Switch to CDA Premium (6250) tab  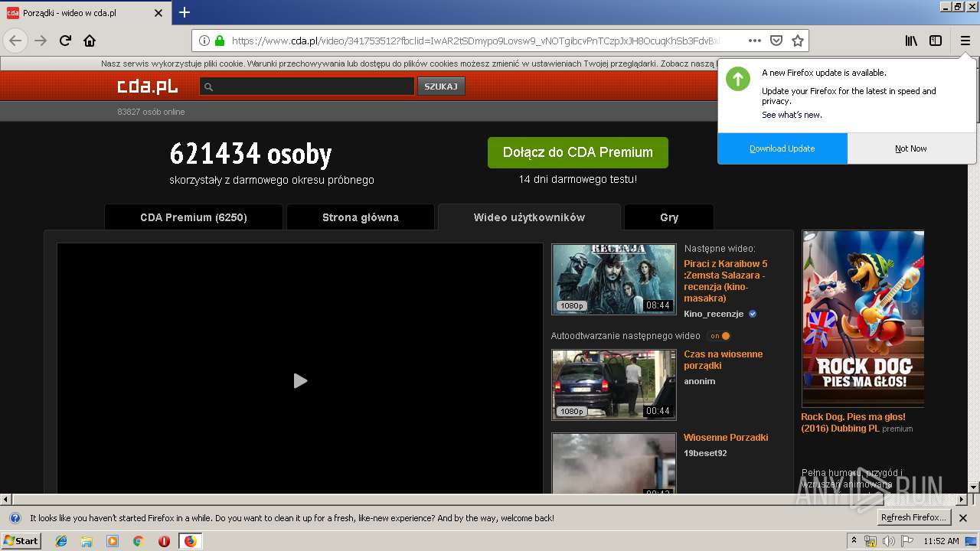pos(194,217)
